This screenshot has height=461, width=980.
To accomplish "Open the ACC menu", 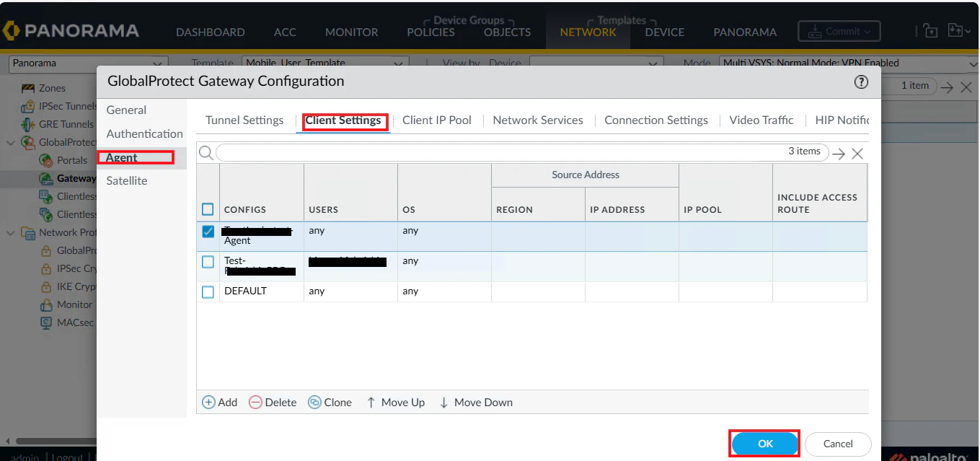I will pyautogui.click(x=285, y=32).
